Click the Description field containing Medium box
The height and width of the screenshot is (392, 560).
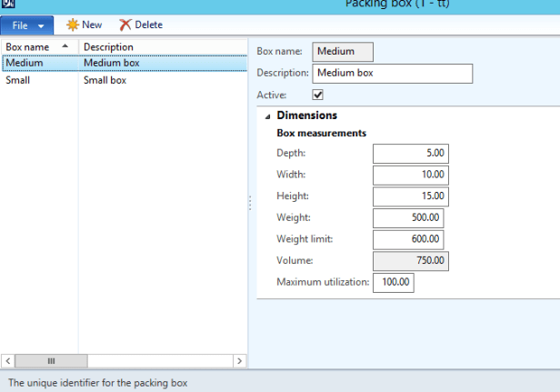[x=392, y=73]
